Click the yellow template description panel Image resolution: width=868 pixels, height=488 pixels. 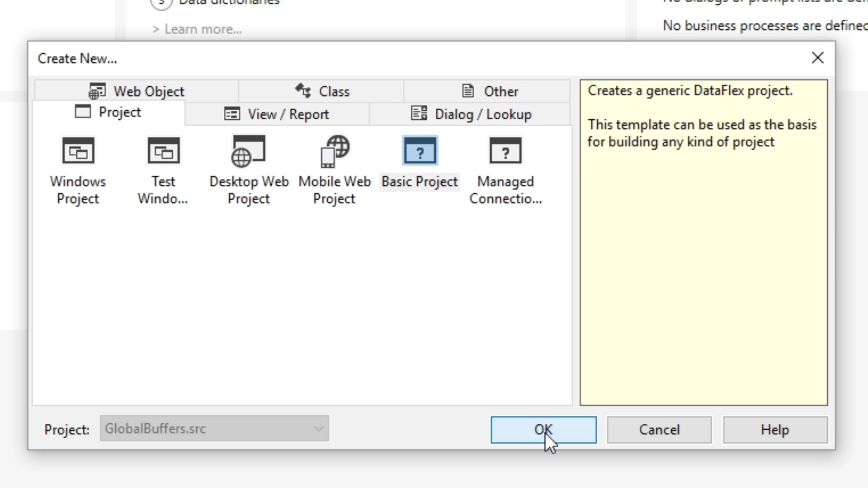[x=703, y=271]
